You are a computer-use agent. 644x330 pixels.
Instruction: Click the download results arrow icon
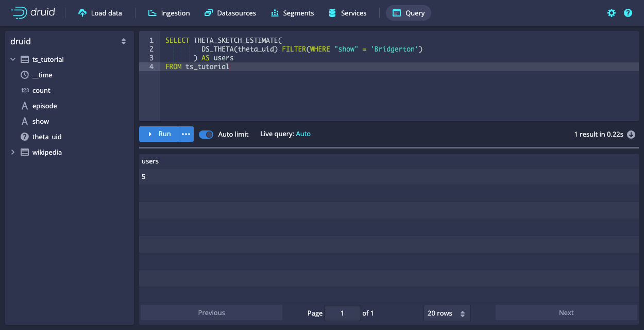click(x=631, y=134)
